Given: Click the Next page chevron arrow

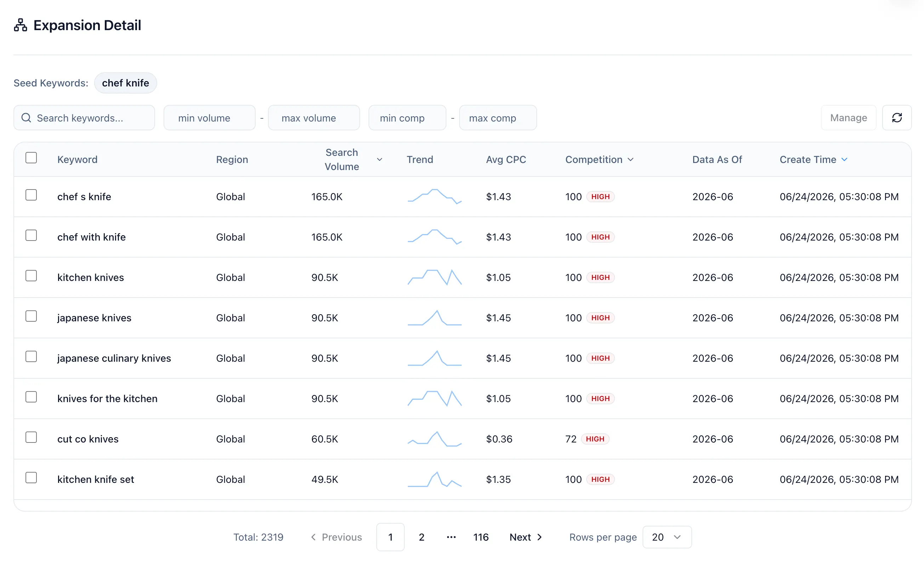Looking at the screenshot, I should (x=540, y=537).
